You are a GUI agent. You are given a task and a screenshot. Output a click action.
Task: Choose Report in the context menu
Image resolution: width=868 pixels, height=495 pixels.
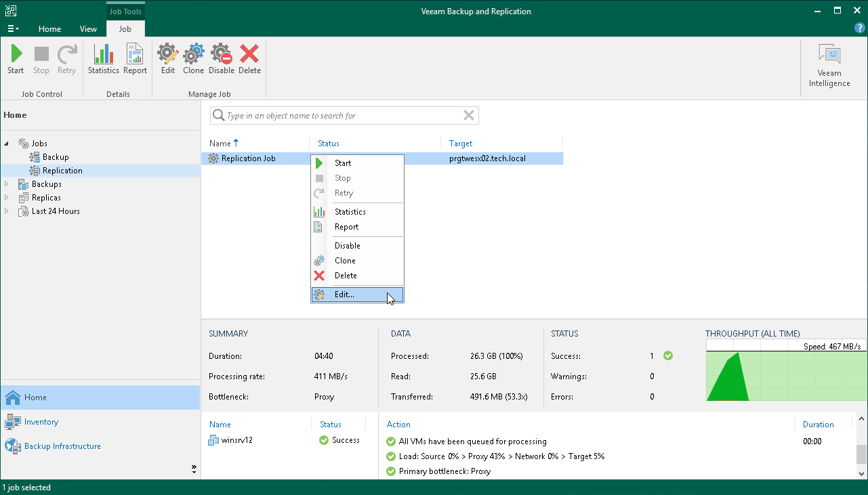coord(357,226)
